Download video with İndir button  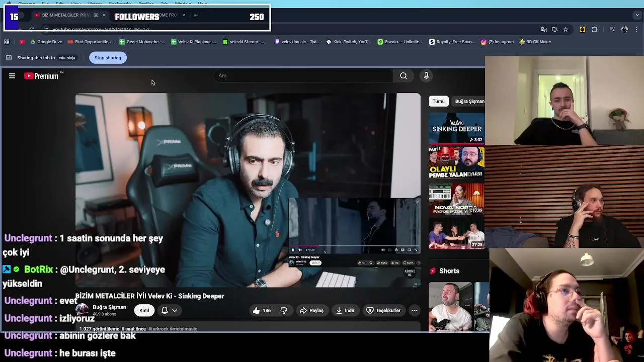coord(345,310)
